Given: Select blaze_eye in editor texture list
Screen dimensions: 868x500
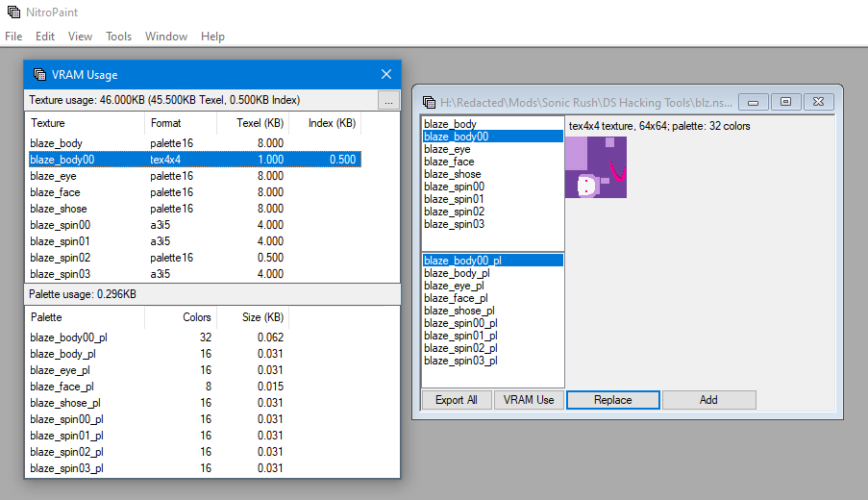Looking at the screenshot, I should coord(493,149).
